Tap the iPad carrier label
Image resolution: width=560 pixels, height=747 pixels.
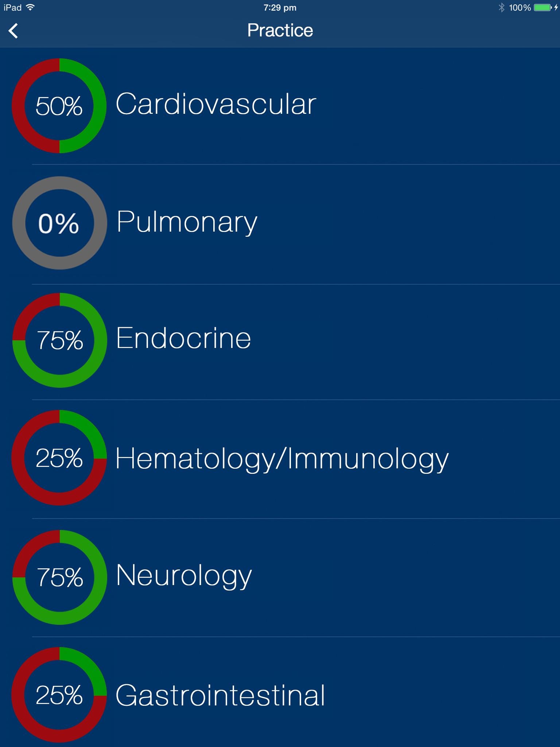(12, 8)
